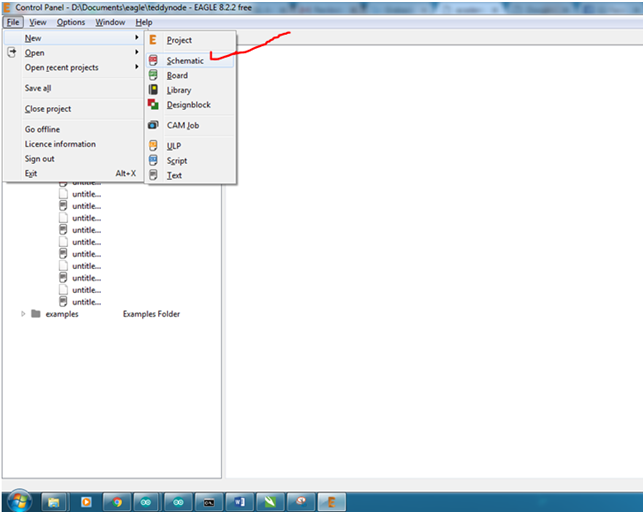Click the orange Project icon in New submenu
643x513 pixels.
coord(153,40)
